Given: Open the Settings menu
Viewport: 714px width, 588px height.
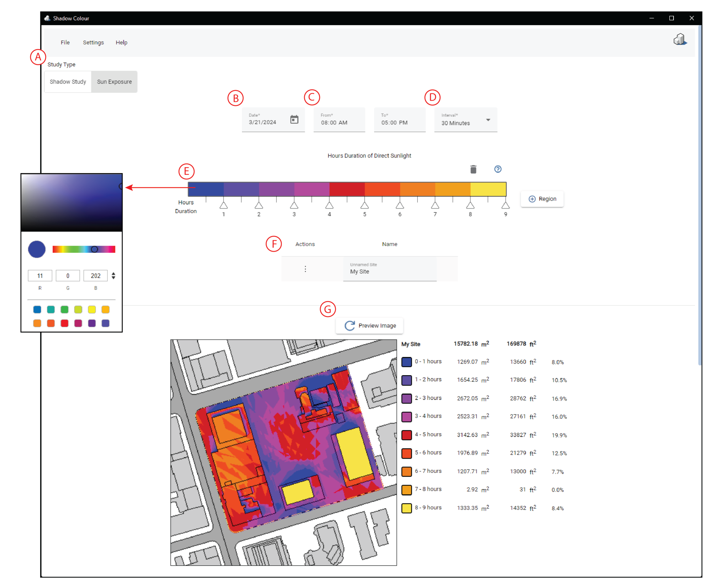Looking at the screenshot, I should 93,42.
